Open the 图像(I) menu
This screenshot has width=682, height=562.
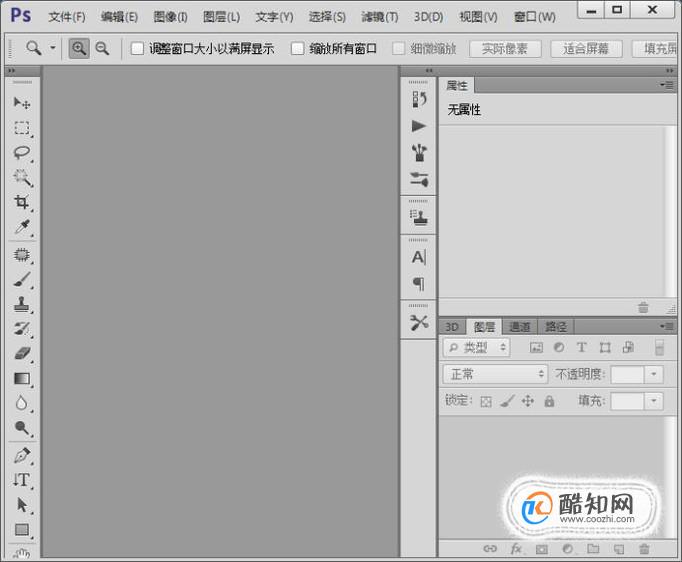170,17
